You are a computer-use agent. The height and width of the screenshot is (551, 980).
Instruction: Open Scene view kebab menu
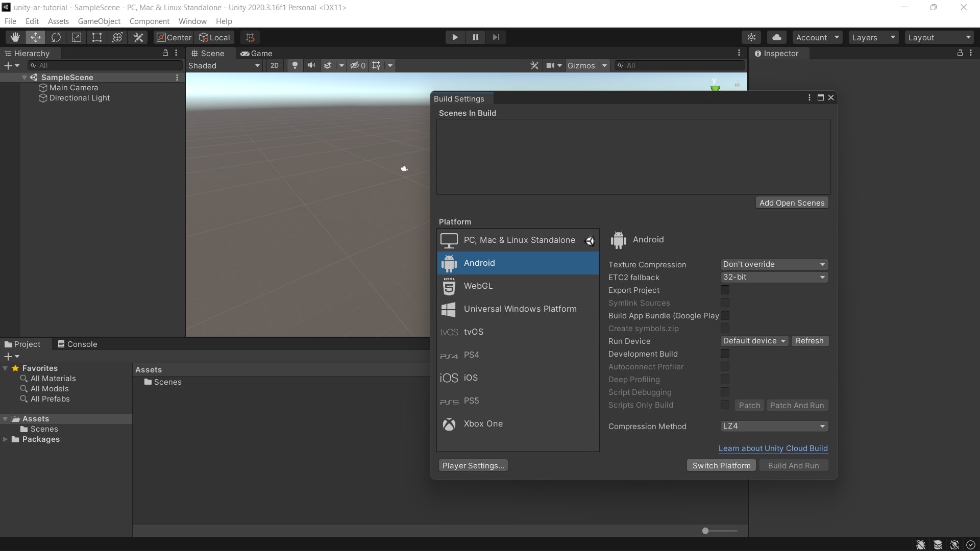click(x=739, y=53)
